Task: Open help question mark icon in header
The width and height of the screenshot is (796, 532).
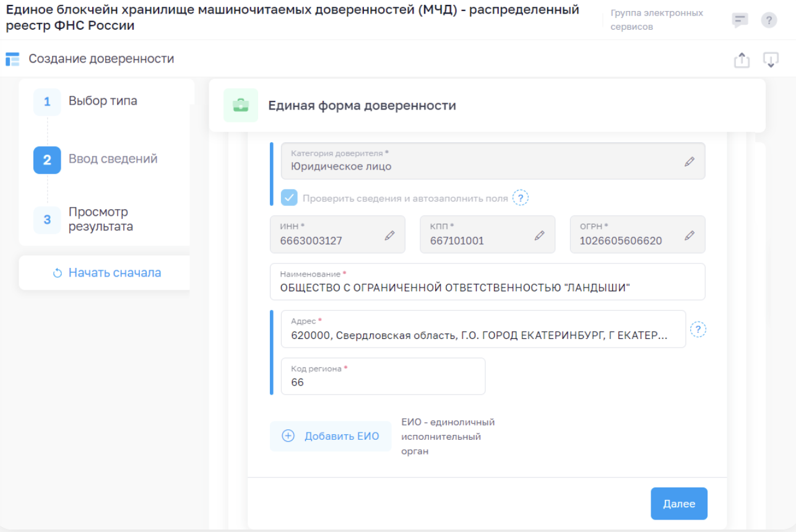Action: [769, 20]
